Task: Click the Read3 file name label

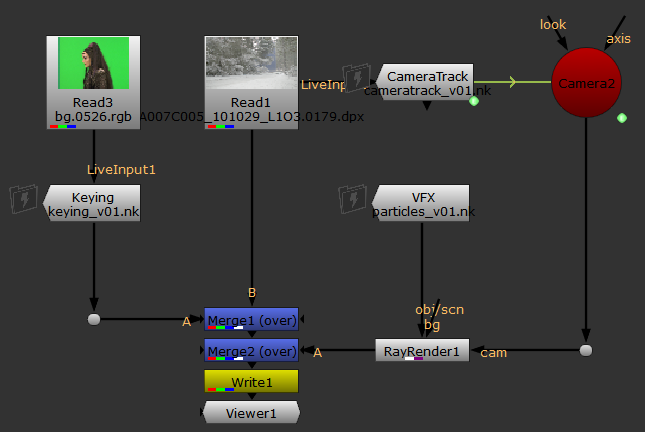Action: tap(93, 117)
